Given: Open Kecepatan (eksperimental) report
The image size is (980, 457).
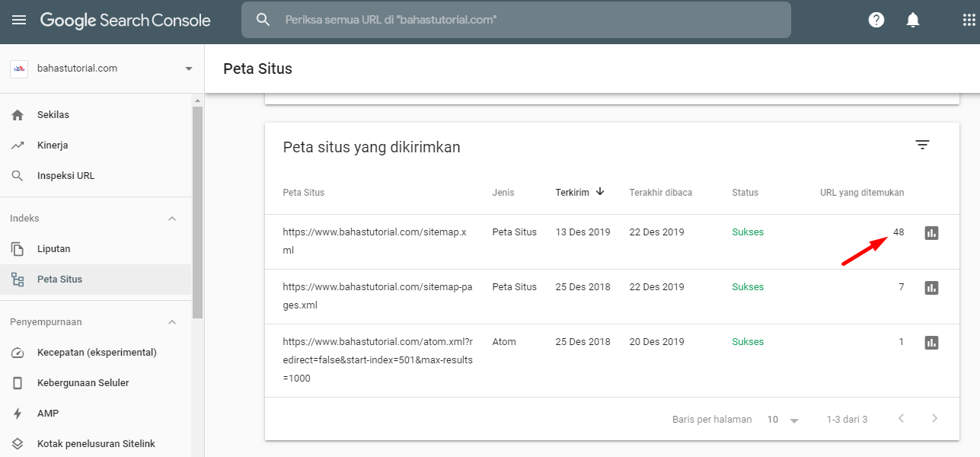Looking at the screenshot, I should pyautogui.click(x=96, y=353).
